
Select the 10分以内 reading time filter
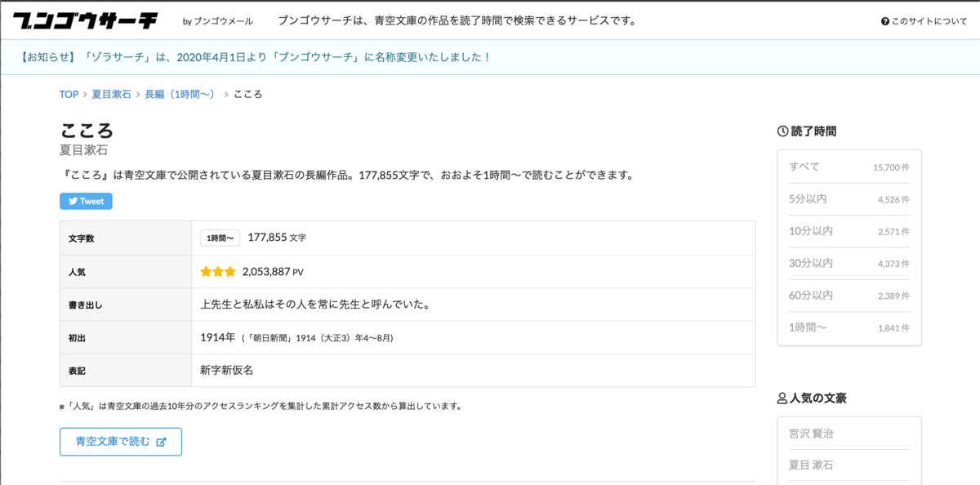(x=849, y=231)
